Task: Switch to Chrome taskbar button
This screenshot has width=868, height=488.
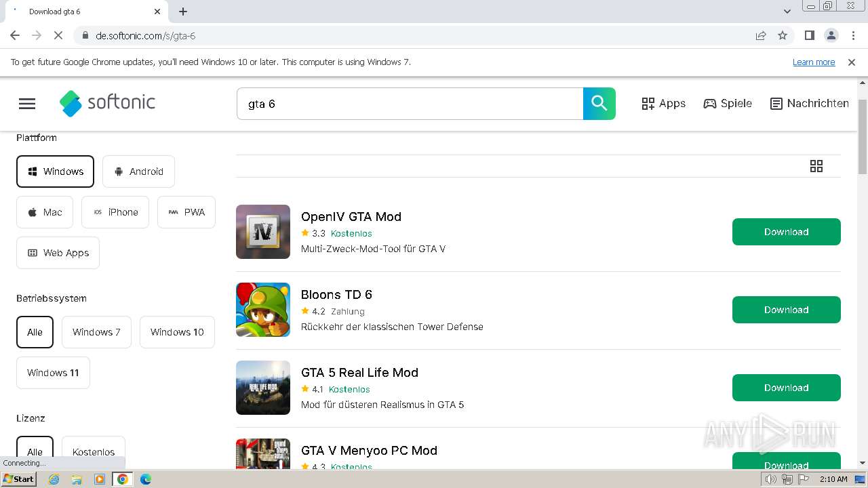Action: click(123, 479)
